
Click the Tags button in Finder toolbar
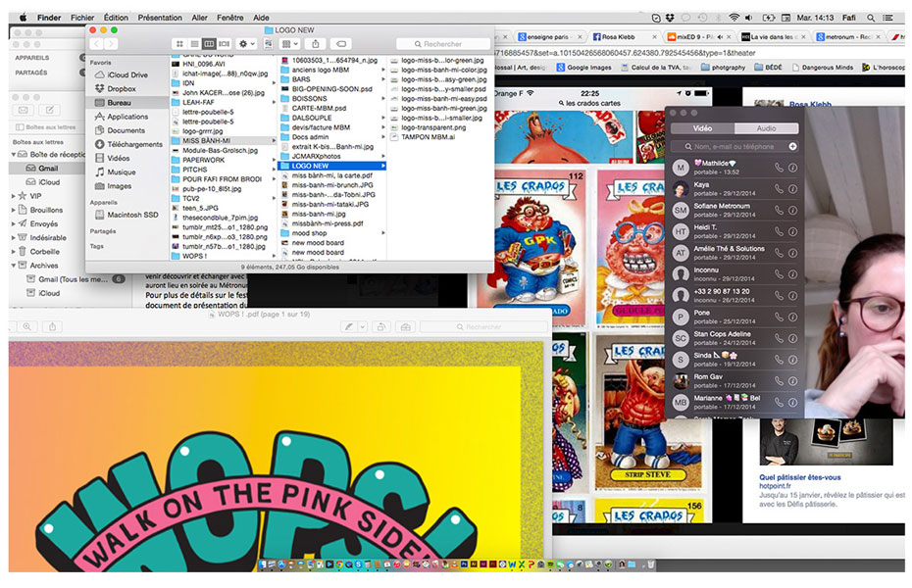pyautogui.click(x=341, y=43)
